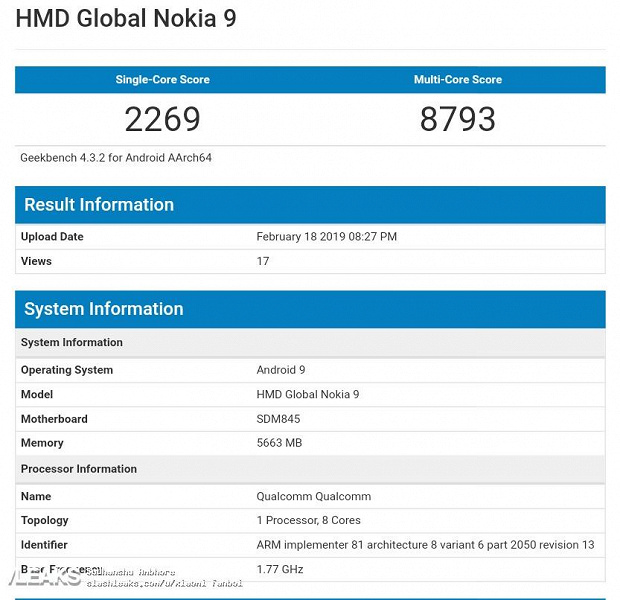Select the Topology label
Screen dimensions: 620x600
point(45,521)
